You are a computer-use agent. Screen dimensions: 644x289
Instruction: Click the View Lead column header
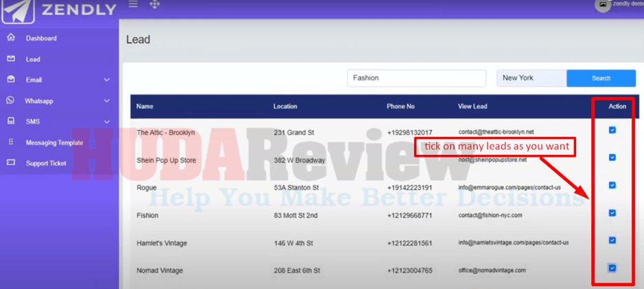(x=473, y=106)
